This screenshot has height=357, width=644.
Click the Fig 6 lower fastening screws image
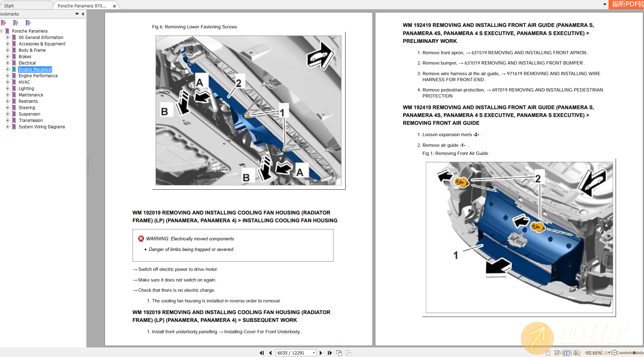[x=248, y=110]
